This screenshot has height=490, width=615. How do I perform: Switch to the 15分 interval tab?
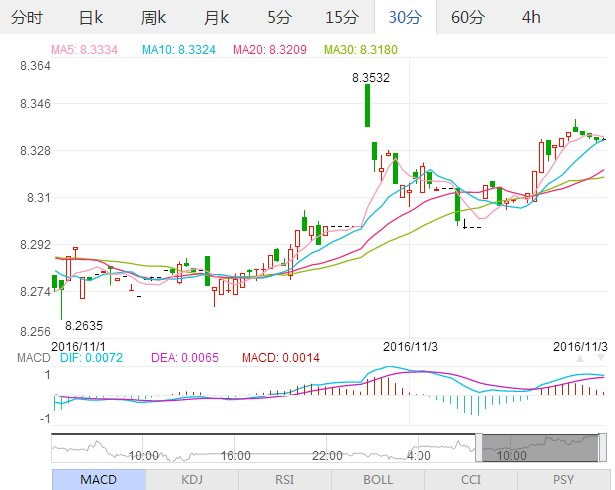pyautogui.click(x=342, y=17)
